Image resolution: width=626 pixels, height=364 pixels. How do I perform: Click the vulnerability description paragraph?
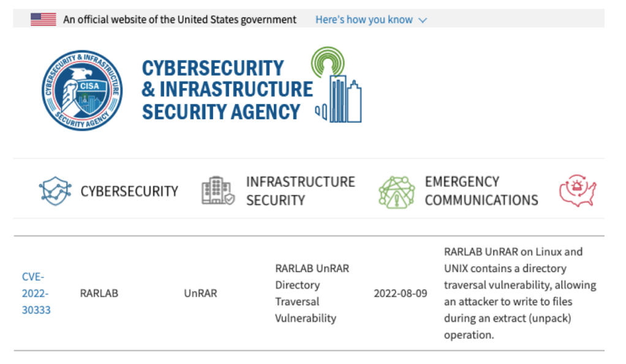[x=520, y=293]
